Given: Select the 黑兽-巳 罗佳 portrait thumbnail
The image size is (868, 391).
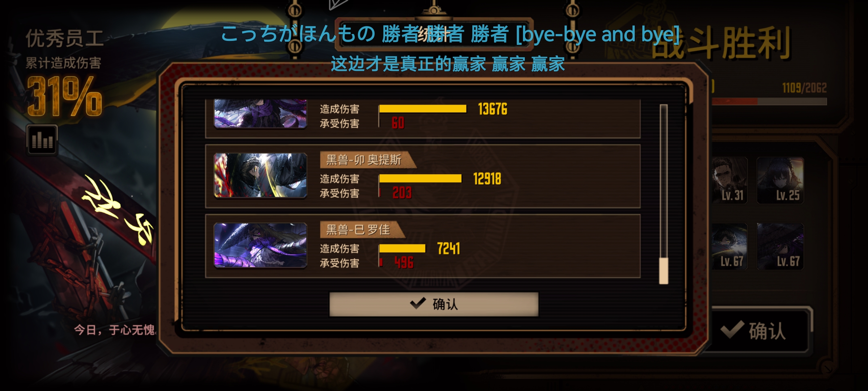Looking at the screenshot, I should coord(260,245).
